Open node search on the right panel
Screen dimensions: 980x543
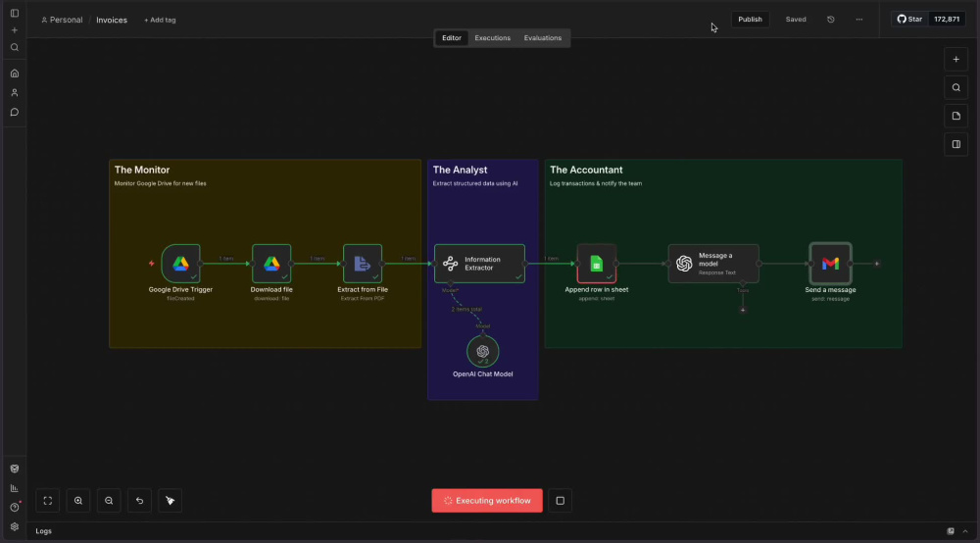tap(955, 87)
